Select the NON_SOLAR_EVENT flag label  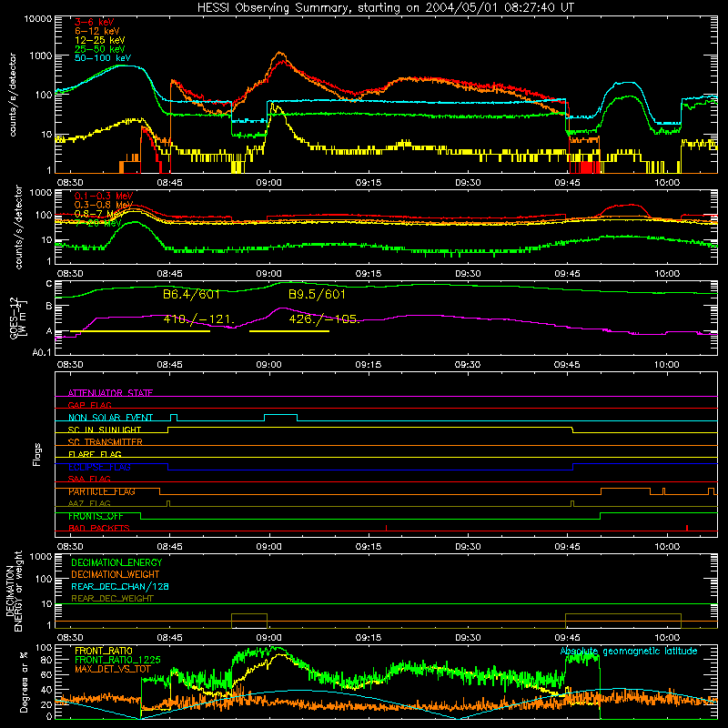point(110,418)
